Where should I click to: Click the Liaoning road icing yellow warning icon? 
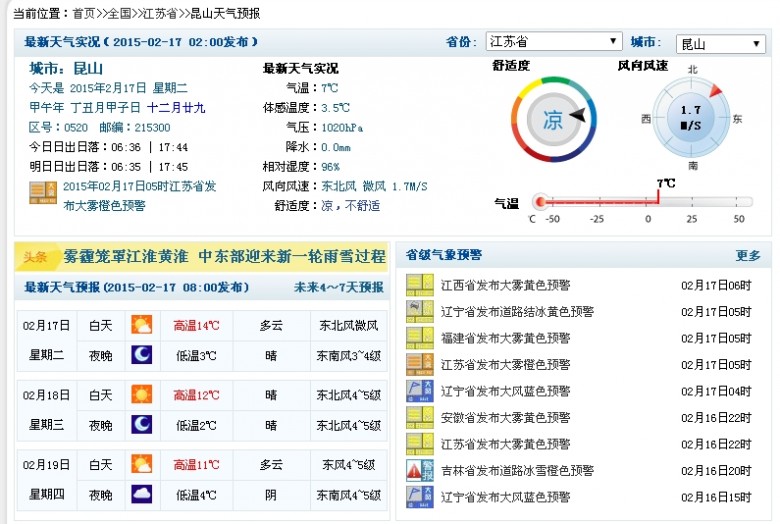pyautogui.click(x=420, y=311)
